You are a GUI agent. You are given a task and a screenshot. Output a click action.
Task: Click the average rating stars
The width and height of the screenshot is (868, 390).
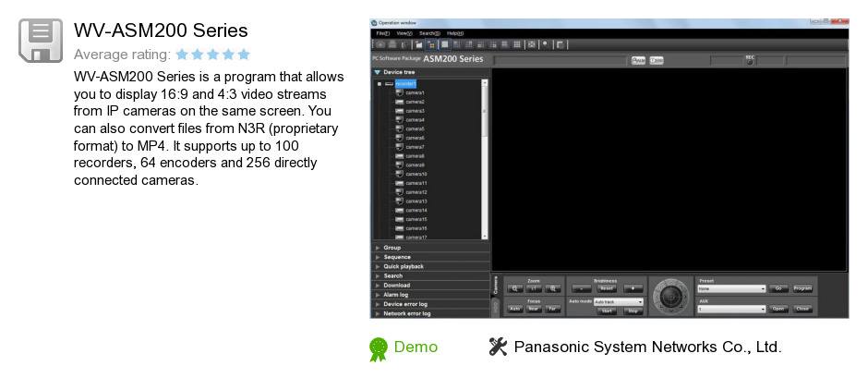coord(213,55)
